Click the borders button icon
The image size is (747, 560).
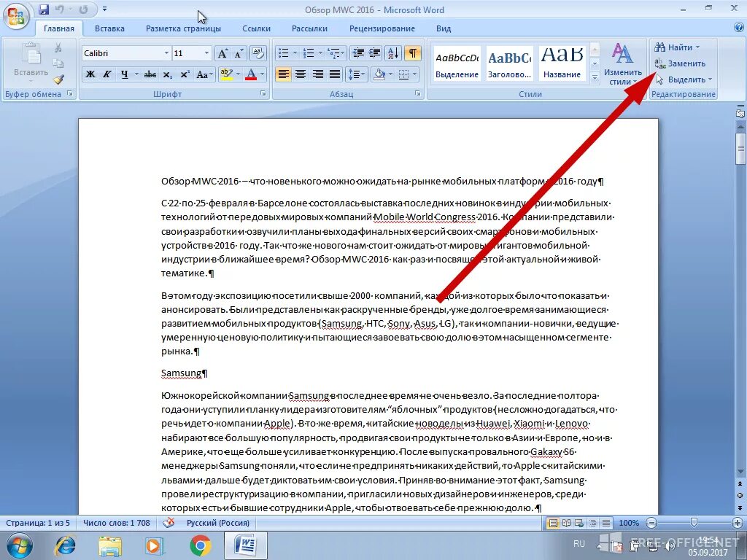click(403, 74)
